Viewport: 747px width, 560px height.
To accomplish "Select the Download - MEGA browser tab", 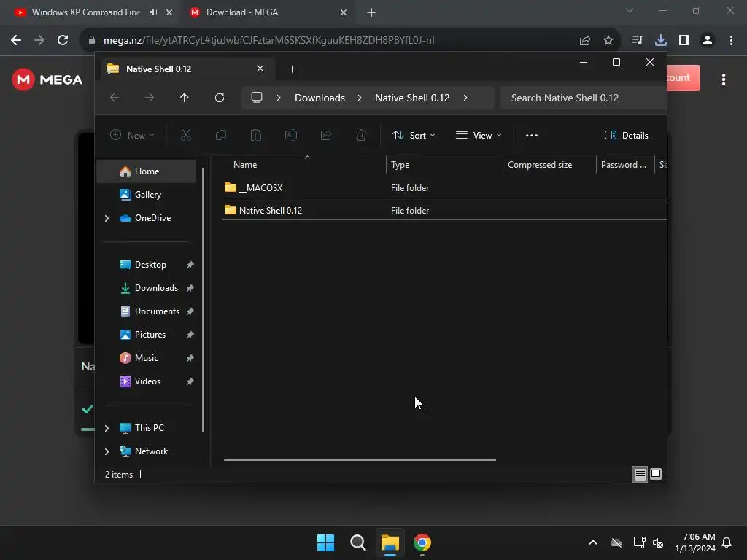I will (242, 12).
